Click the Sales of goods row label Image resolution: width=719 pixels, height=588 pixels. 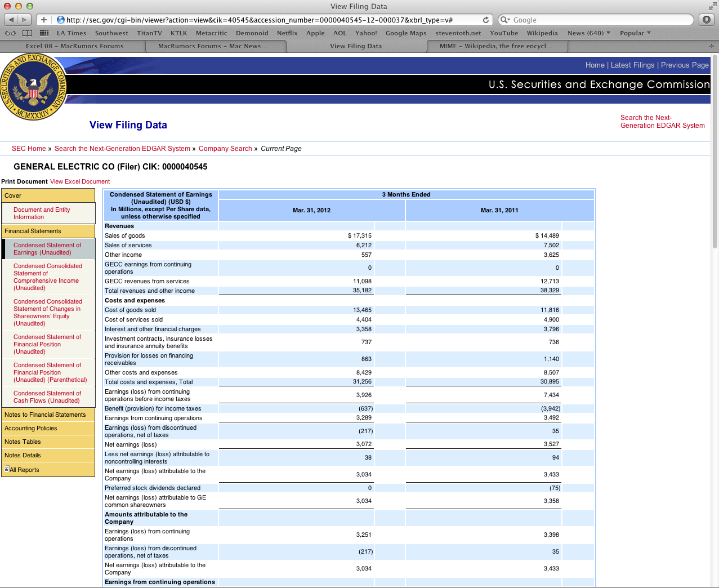point(125,235)
